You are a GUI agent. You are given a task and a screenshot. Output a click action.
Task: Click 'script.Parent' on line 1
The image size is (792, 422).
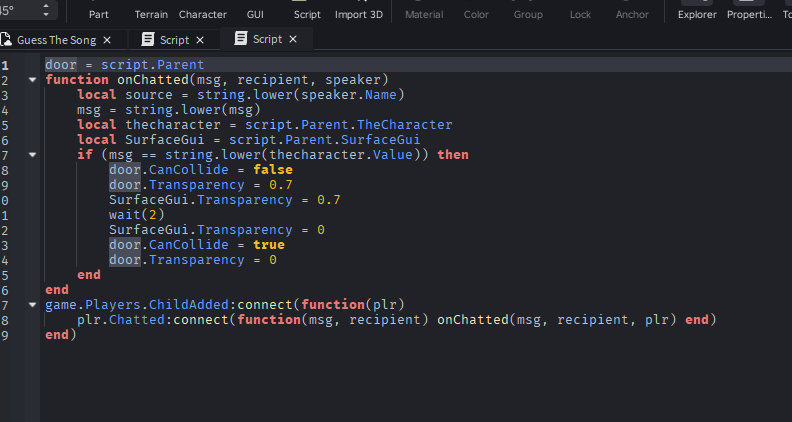153,65
